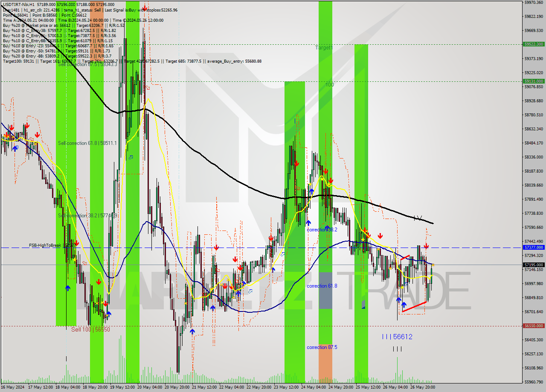Click the '18 May 20:00' time axis label
The width and height of the screenshot is (546, 392).
(x=95, y=387)
